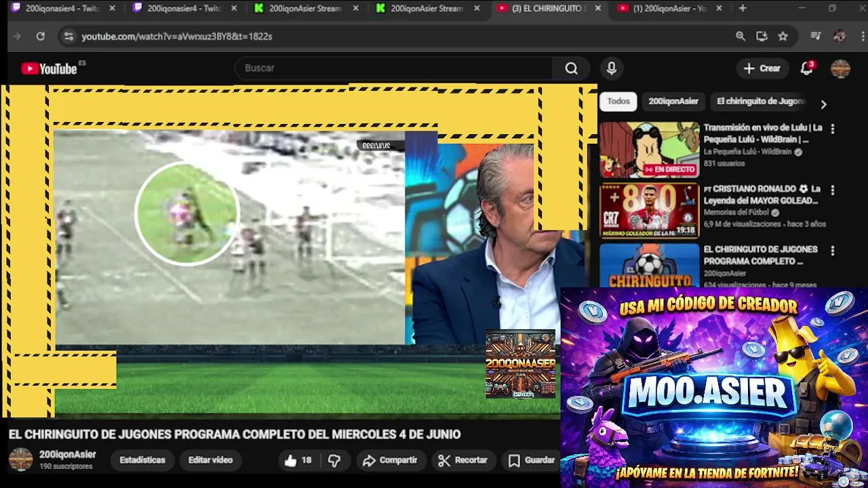868x488 pixels.
Task: Open options menu for Lulu video
Action: pyautogui.click(x=833, y=129)
